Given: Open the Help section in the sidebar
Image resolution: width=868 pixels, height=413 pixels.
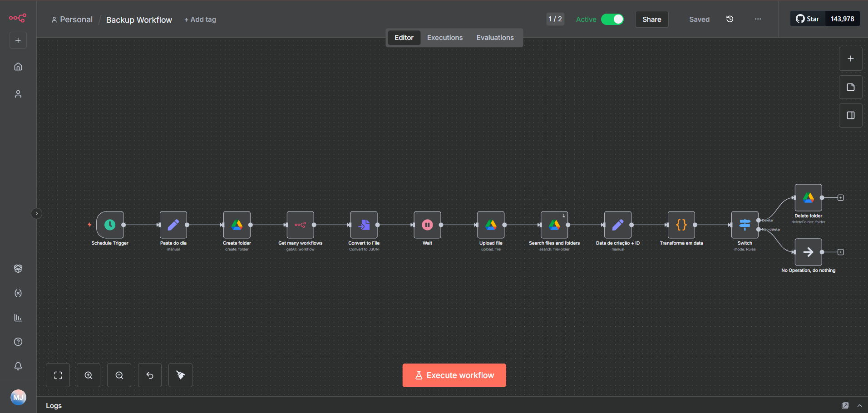Looking at the screenshot, I should [x=18, y=341].
